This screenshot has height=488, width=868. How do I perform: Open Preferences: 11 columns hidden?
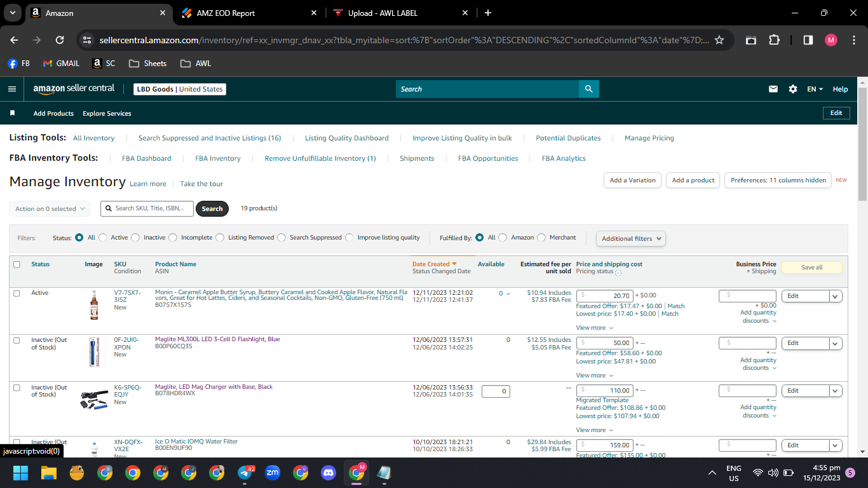click(x=778, y=180)
